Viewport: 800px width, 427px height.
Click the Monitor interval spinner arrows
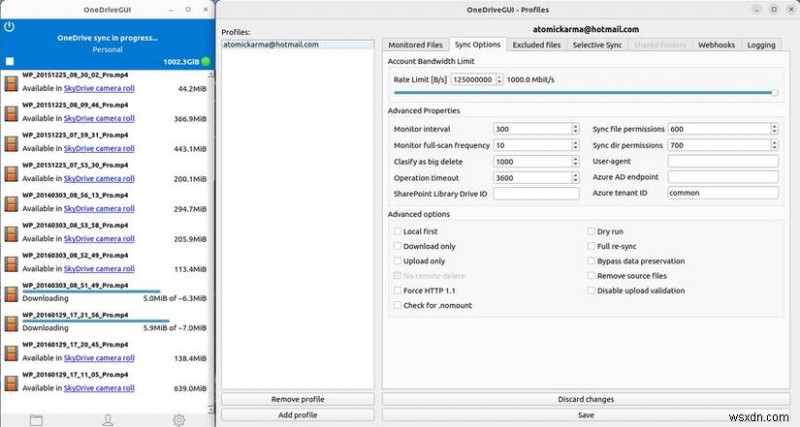[575, 129]
